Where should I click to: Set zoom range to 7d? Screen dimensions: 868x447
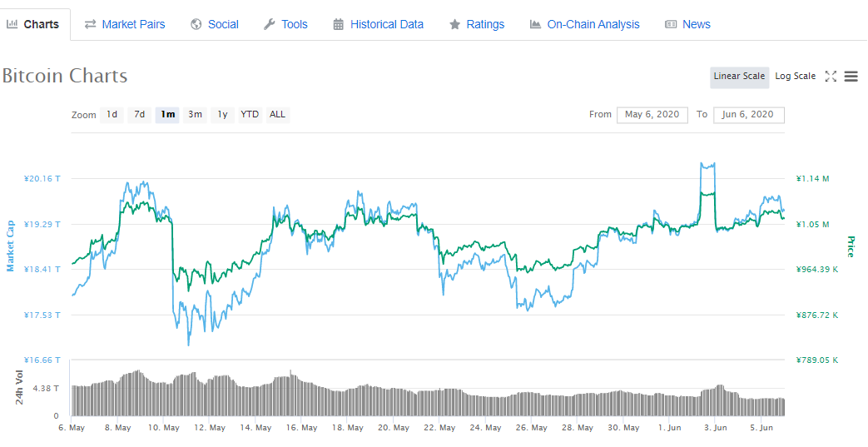coord(140,115)
